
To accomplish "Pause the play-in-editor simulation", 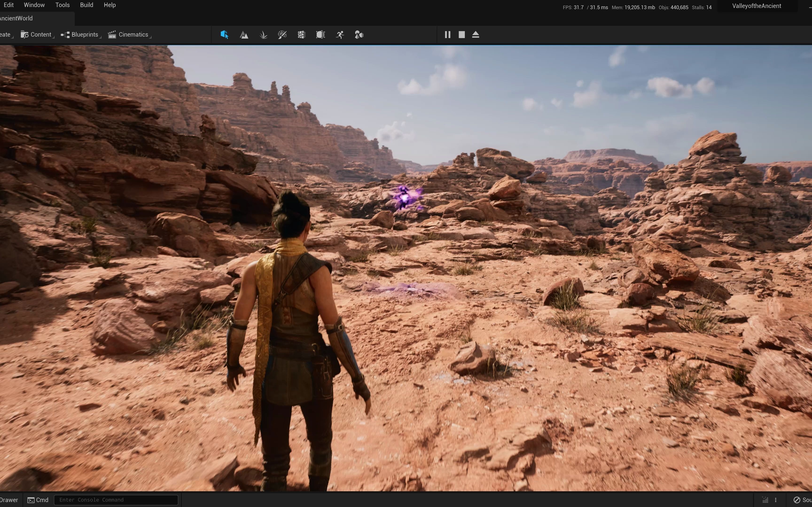I will (447, 35).
